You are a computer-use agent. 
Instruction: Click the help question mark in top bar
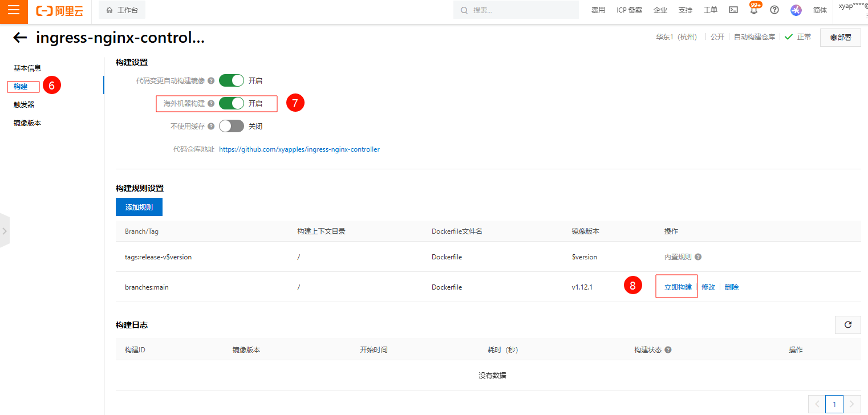click(x=774, y=10)
